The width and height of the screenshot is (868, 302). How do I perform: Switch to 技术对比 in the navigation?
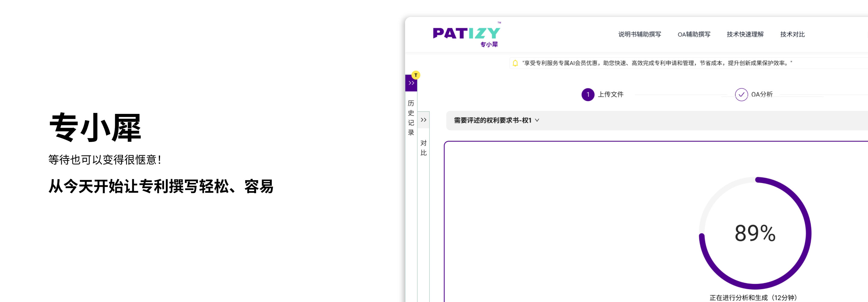pos(792,34)
